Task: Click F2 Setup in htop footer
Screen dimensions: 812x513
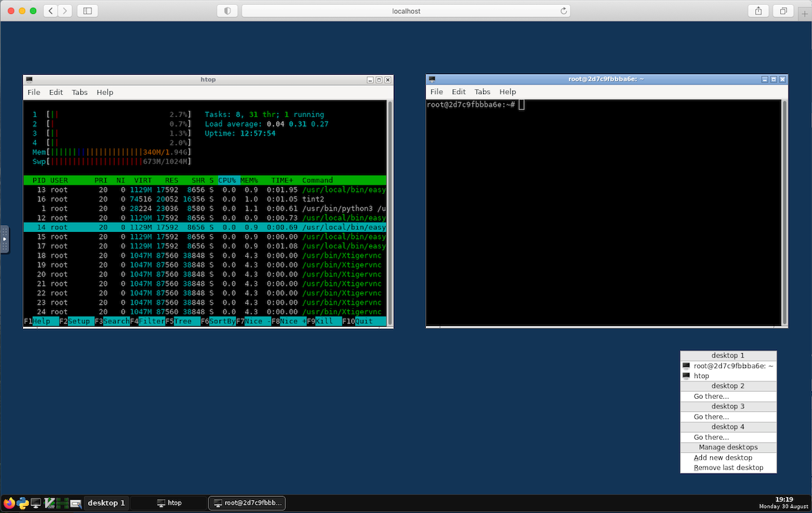Action: (77, 321)
